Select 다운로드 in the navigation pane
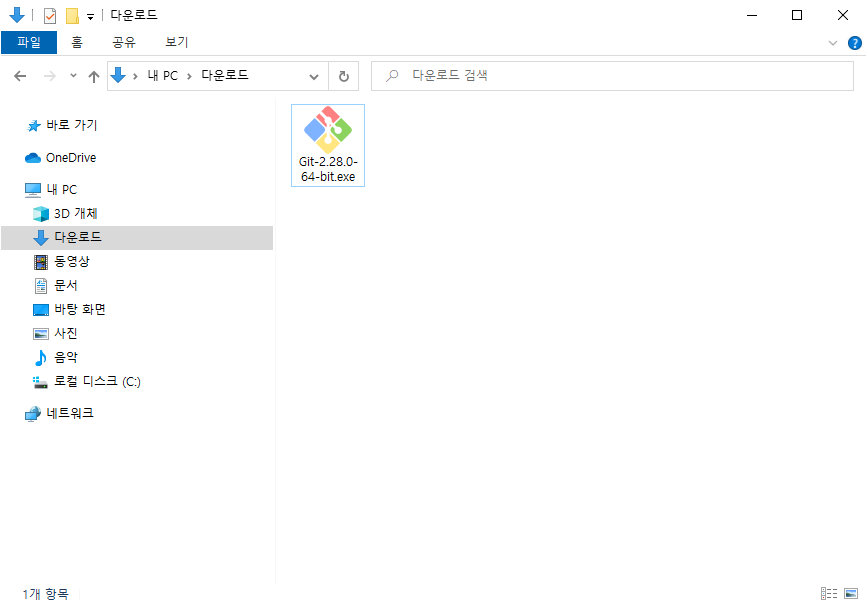 click(x=137, y=238)
